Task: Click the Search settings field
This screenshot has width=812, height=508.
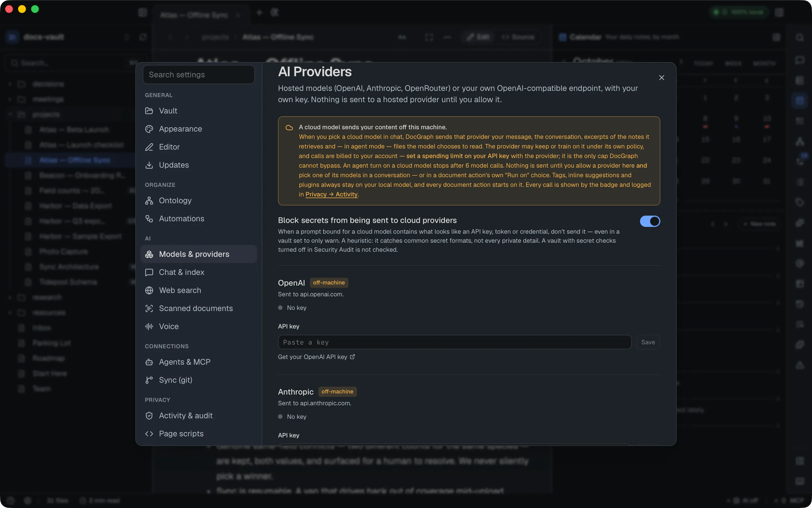Action: pos(199,75)
